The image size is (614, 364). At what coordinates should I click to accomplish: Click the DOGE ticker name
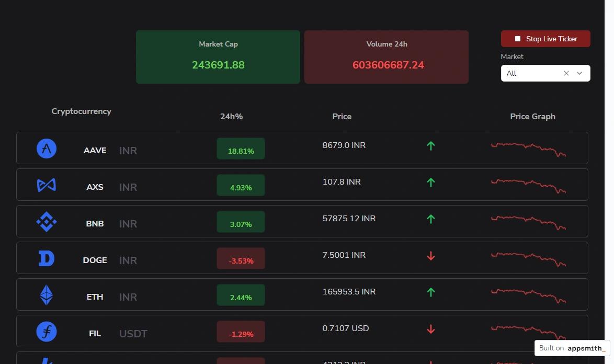click(95, 260)
